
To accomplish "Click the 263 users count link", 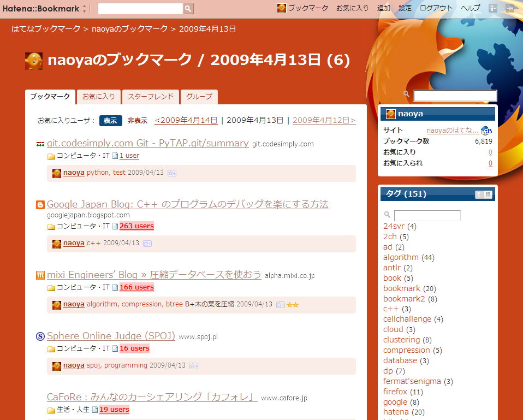I will click(136, 226).
